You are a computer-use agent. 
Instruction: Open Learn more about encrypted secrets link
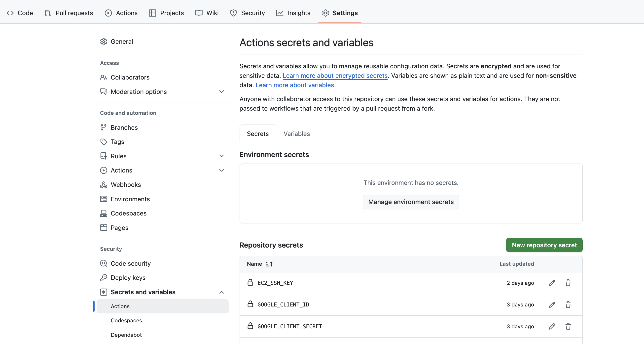click(335, 76)
